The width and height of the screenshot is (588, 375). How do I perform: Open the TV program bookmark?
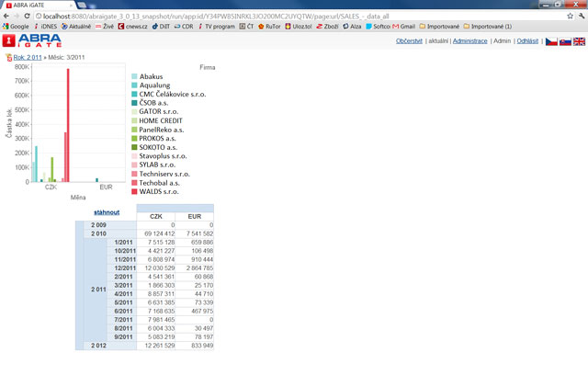pos(217,27)
